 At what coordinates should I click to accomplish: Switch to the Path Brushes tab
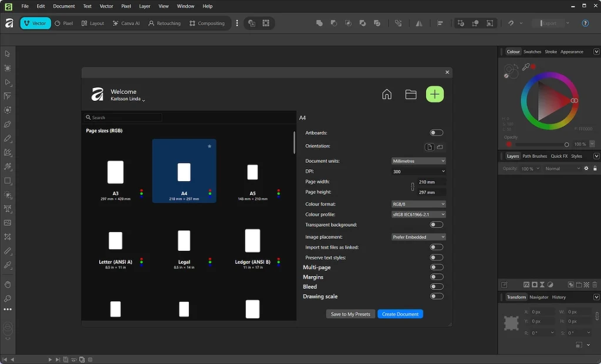pos(534,156)
